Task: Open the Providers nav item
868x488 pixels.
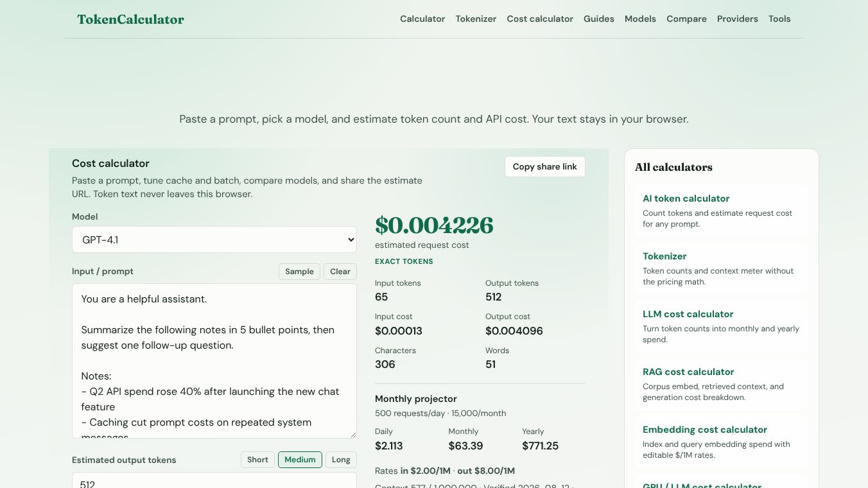Action: 738,19
